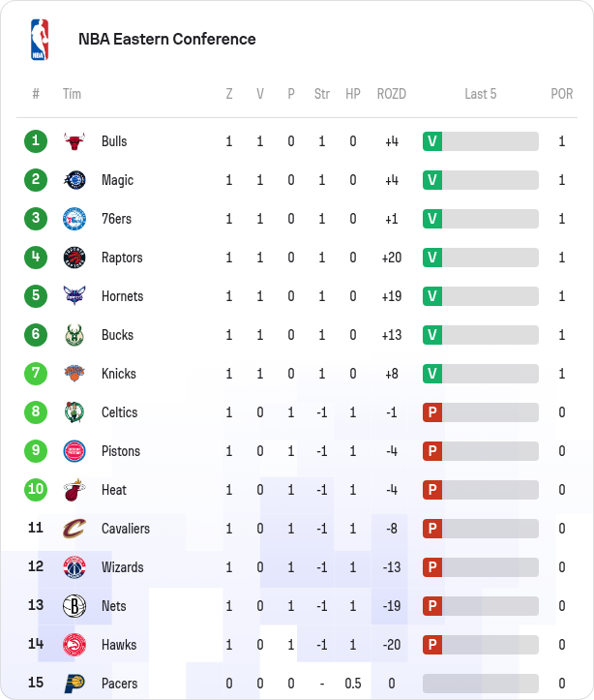Click the Bucks team logo

[74, 335]
